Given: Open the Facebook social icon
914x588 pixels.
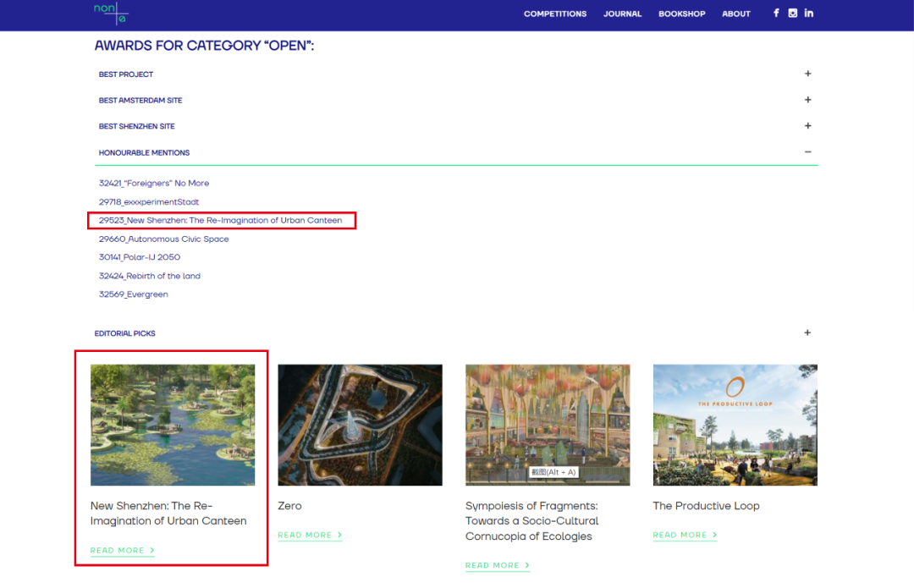Looking at the screenshot, I should pos(776,13).
